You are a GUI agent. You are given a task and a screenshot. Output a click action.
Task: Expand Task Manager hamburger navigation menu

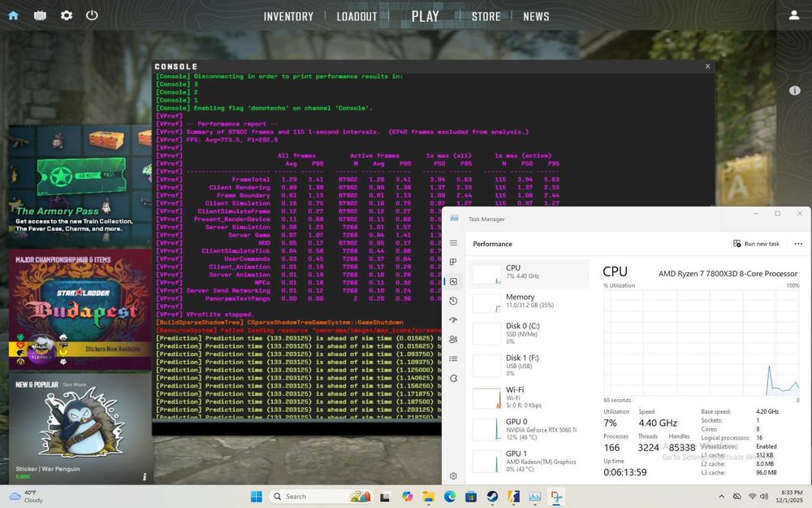coord(454,243)
